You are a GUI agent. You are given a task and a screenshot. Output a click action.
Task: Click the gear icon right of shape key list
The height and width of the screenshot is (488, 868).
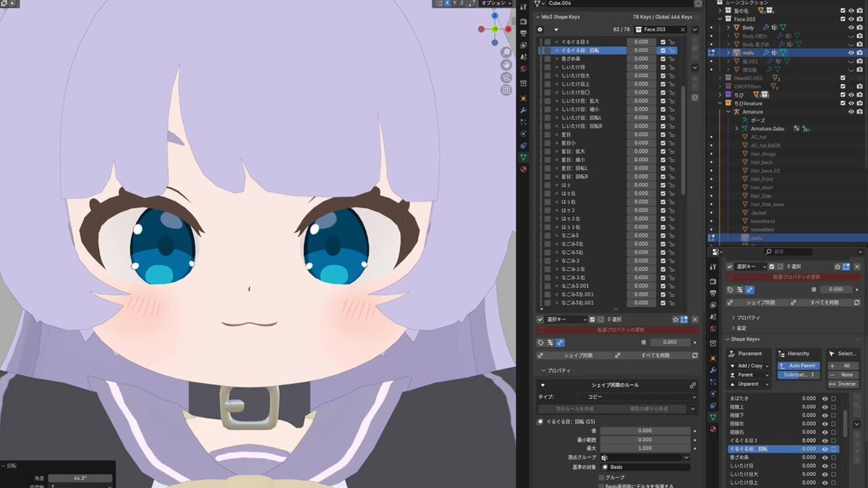(695, 97)
